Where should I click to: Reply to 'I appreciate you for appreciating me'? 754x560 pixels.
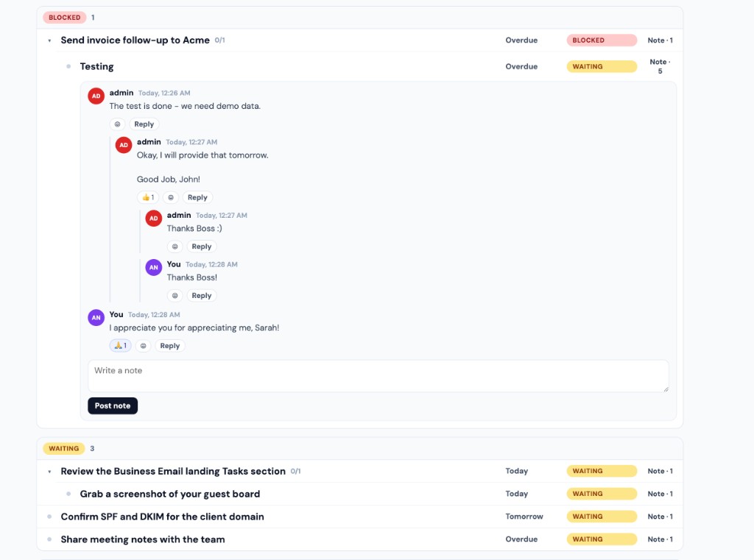coord(170,346)
